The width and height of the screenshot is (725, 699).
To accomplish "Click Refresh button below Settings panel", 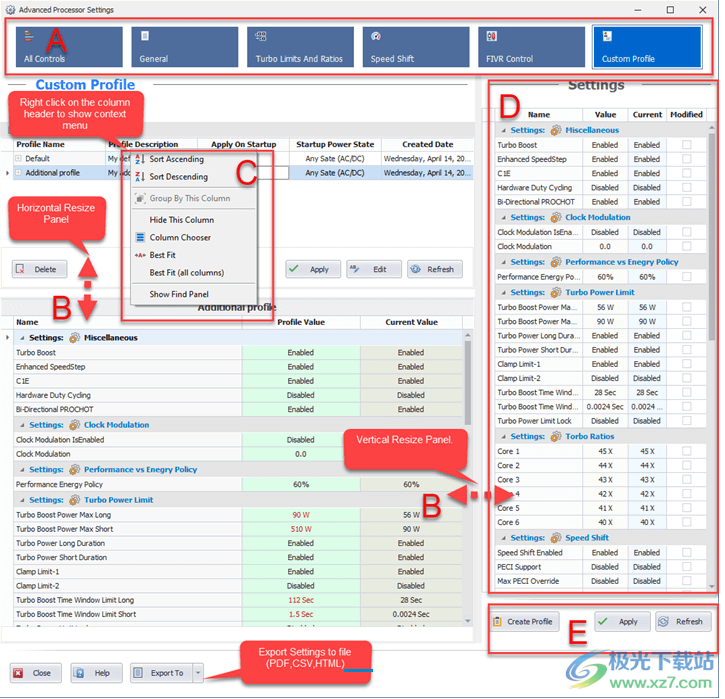I will [683, 622].
